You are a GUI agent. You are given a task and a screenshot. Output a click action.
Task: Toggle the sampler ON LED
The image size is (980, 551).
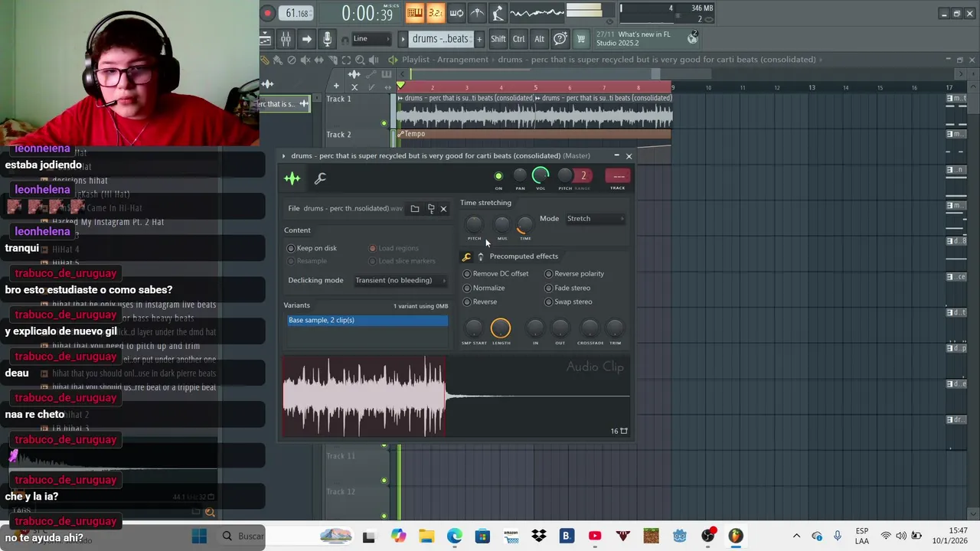498,177
